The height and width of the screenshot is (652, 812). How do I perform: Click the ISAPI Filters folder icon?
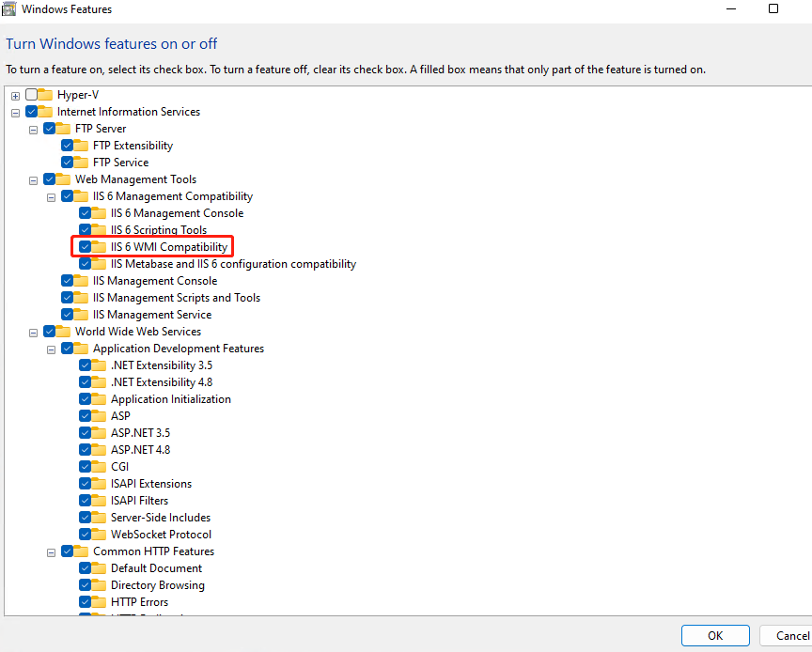coord(99,501)
